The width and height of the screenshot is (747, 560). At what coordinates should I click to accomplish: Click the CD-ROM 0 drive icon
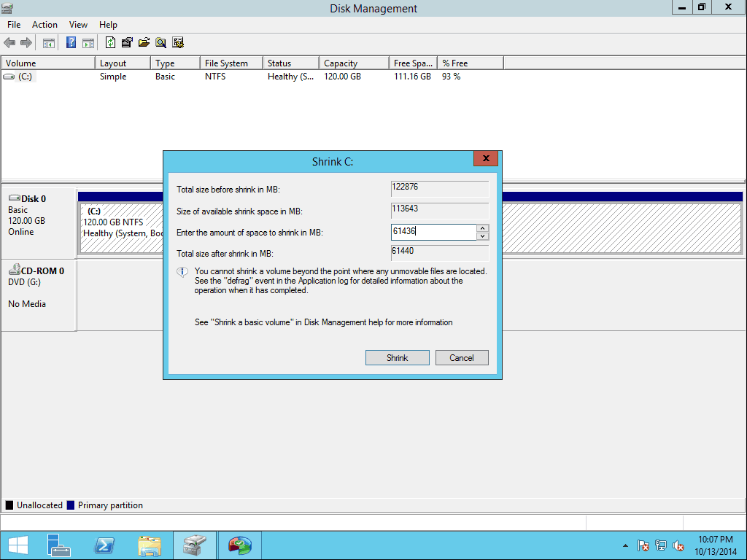[x=15, y=270]
